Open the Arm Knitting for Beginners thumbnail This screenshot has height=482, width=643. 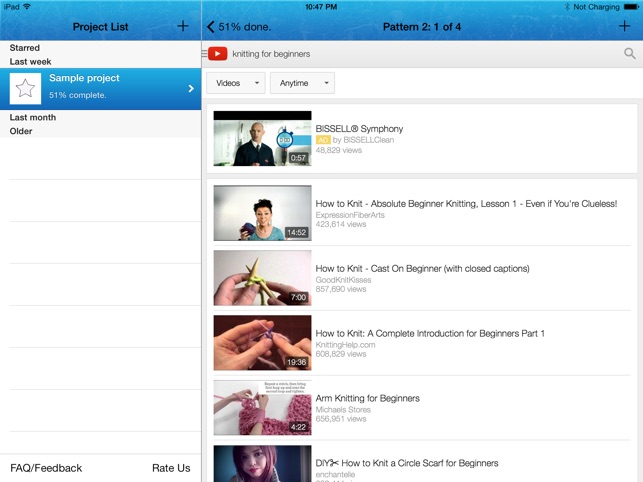(x=262, y=407)
